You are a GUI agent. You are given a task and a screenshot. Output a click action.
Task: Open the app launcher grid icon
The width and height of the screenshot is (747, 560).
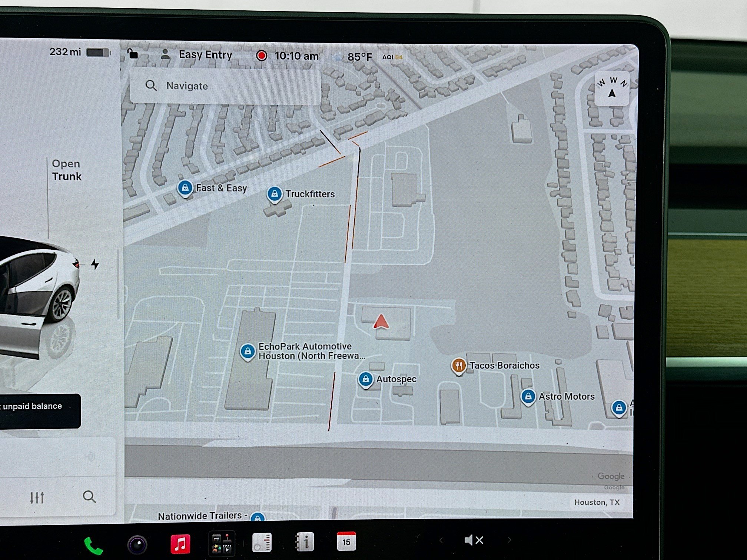tap(222, 544)
